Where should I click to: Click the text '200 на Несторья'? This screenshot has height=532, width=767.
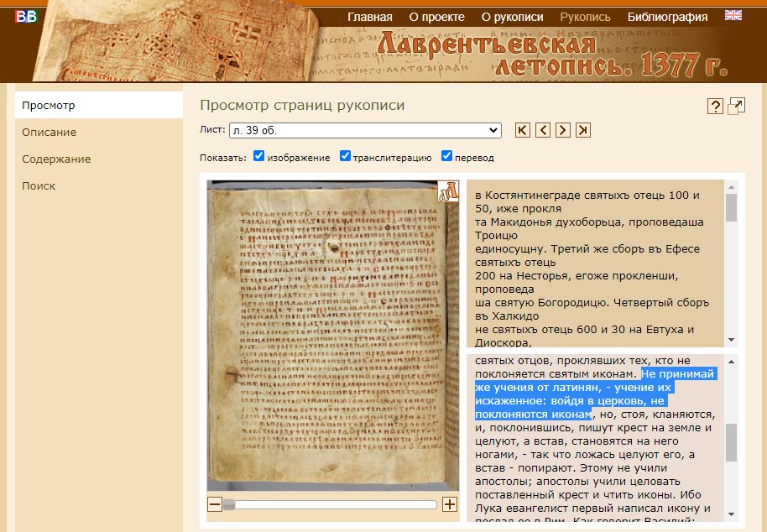(521, 276)
